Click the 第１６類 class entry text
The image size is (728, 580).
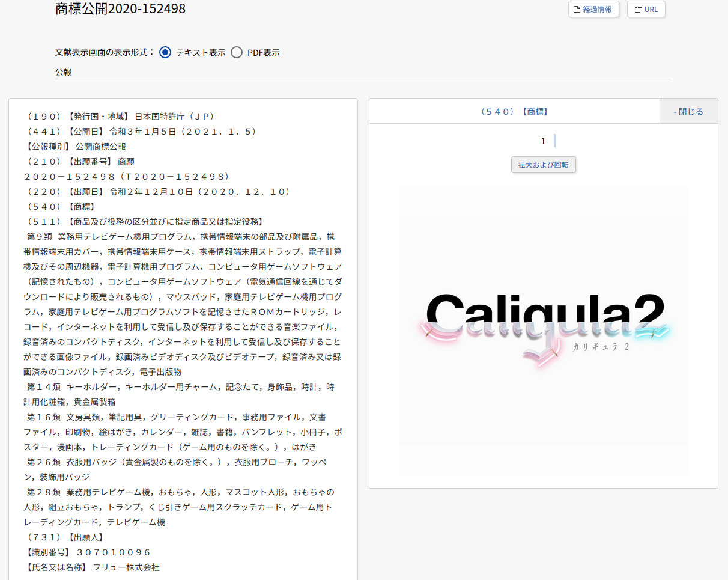click(183, 432)
